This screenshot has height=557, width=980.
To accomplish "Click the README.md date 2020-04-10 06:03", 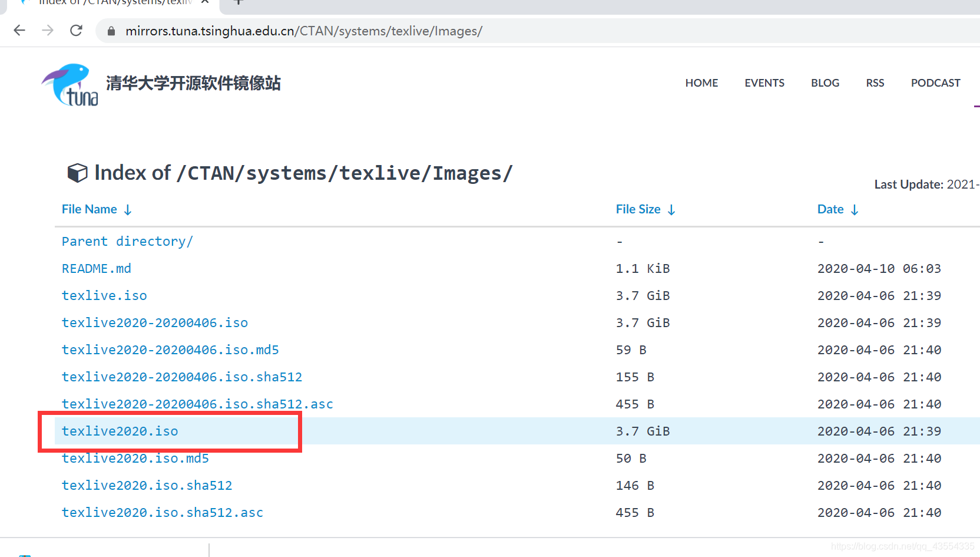I will pos(879,269).
